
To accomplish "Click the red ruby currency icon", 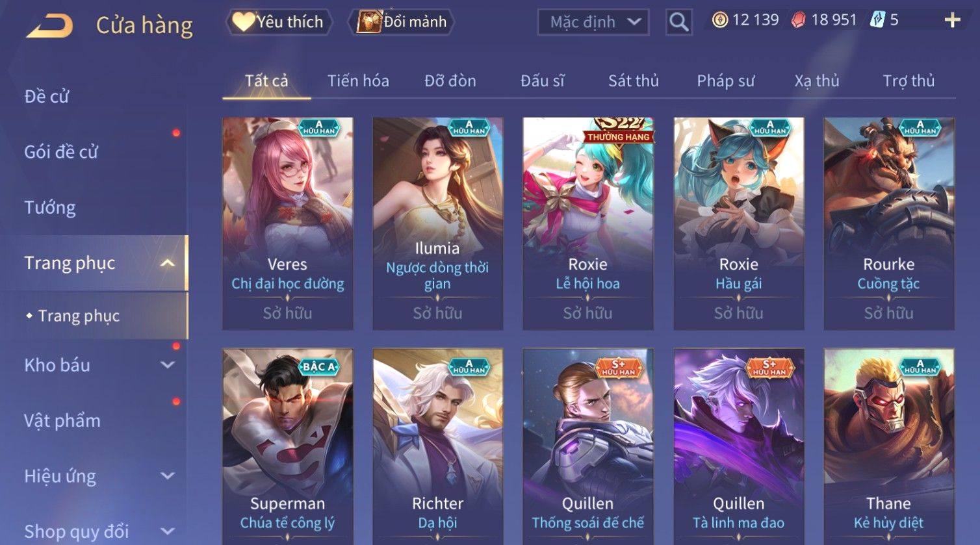I will click(x=798, y=20).
